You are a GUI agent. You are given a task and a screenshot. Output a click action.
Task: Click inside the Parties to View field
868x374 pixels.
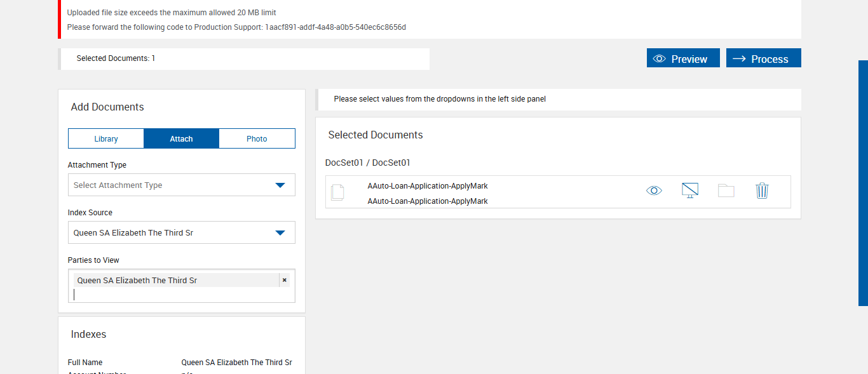[181, 295]
